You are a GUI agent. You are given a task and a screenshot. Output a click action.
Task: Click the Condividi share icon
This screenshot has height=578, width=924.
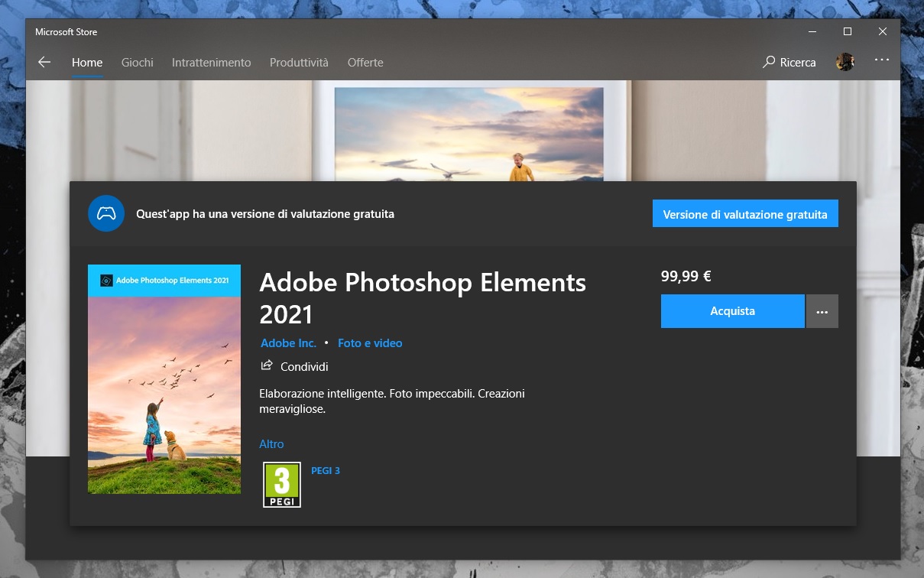click(266, 366)
